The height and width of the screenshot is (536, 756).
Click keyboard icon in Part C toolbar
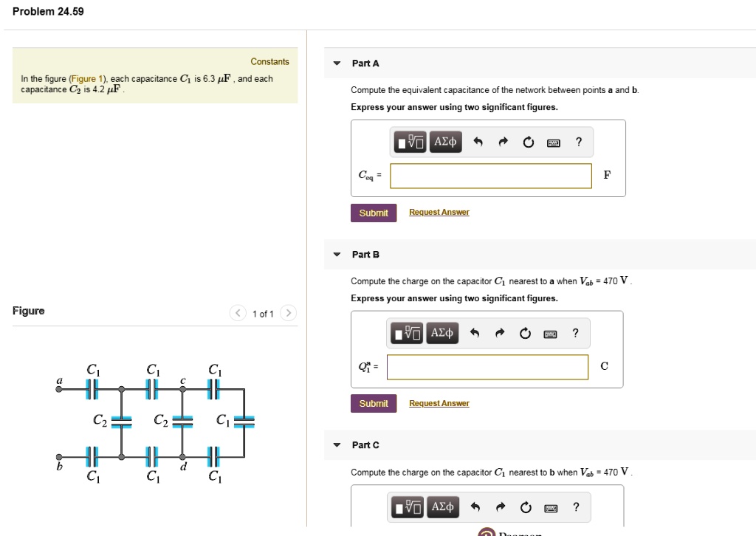point(549,507)
